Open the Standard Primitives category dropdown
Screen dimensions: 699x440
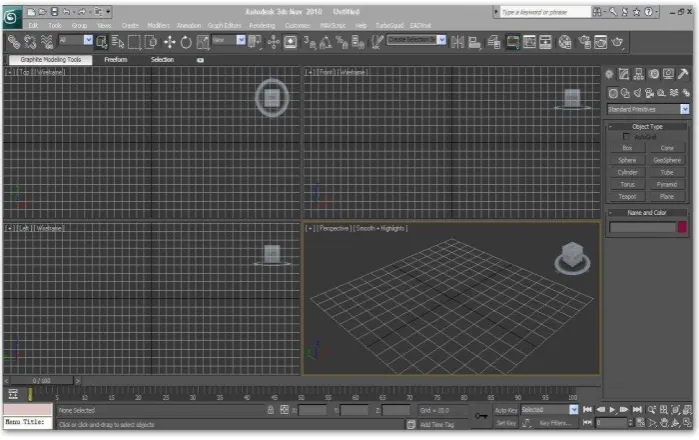pos(648,109)
